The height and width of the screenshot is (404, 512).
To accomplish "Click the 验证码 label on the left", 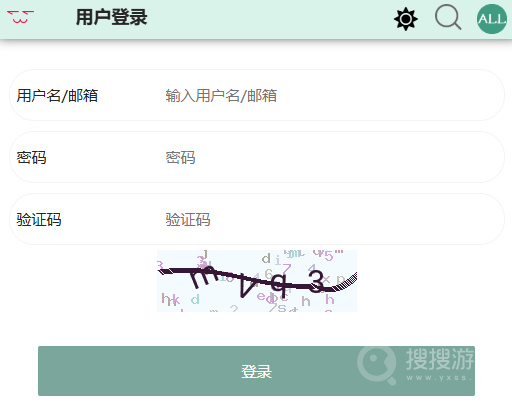I will click(x=39, y=220).
